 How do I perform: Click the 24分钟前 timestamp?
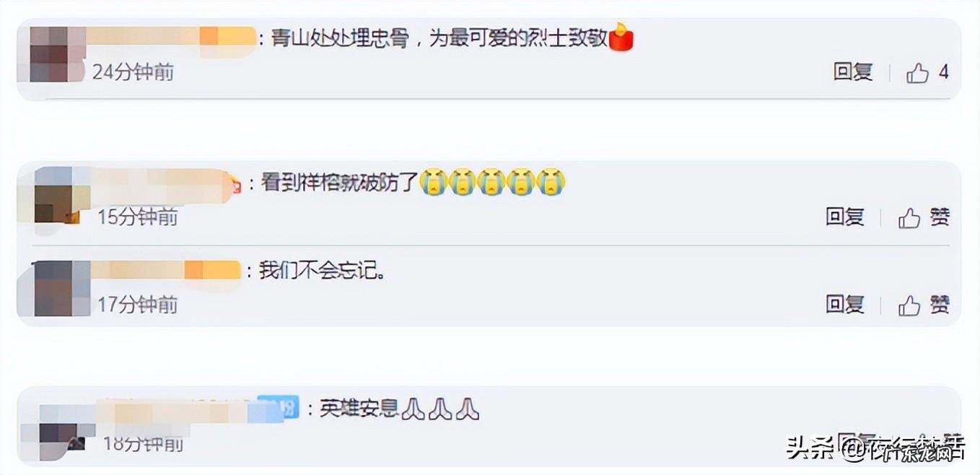[133, 71]
